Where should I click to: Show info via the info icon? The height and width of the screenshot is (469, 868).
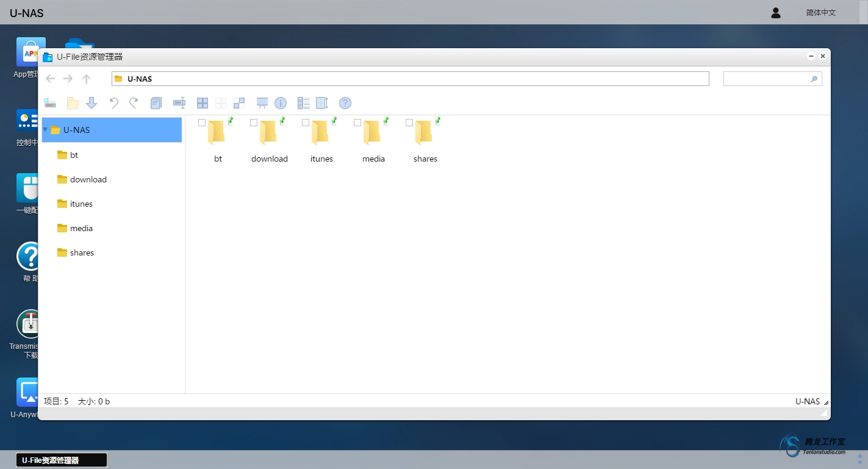click(281, 103)
